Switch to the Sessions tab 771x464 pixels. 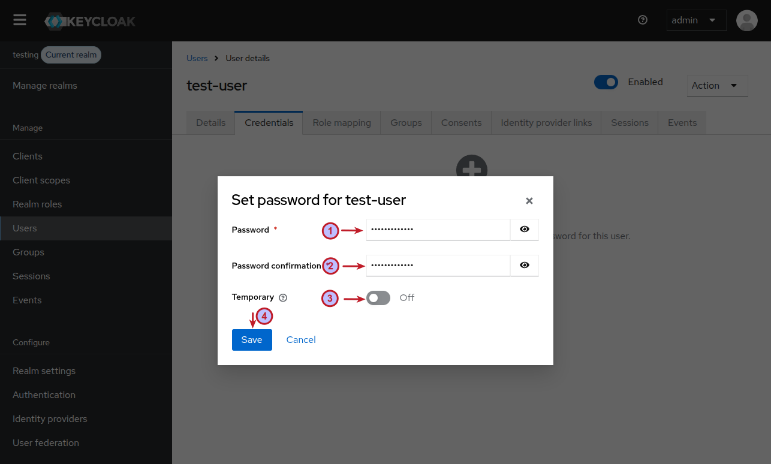(630, 123)
